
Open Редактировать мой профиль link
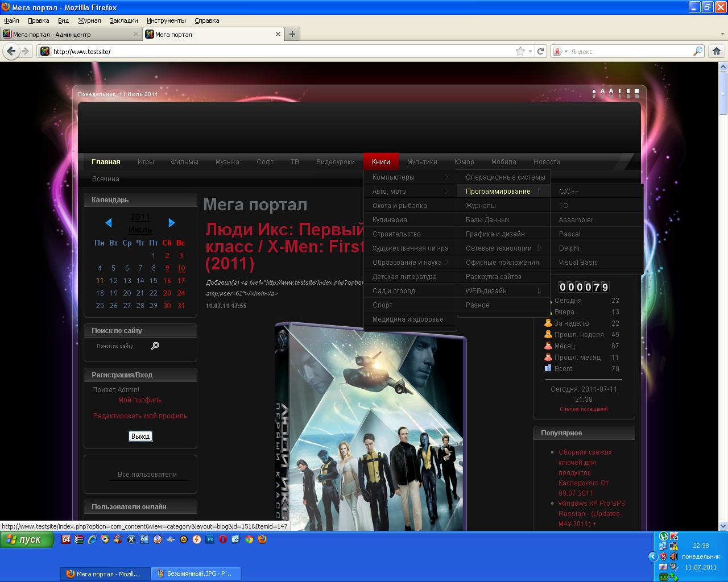[x=140, y=416]
